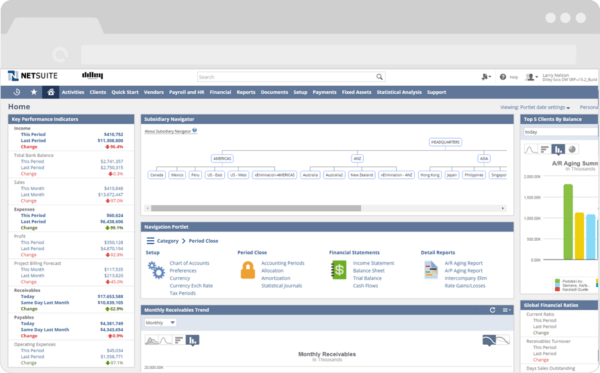Open the today date range dropdown

[560, 132]
